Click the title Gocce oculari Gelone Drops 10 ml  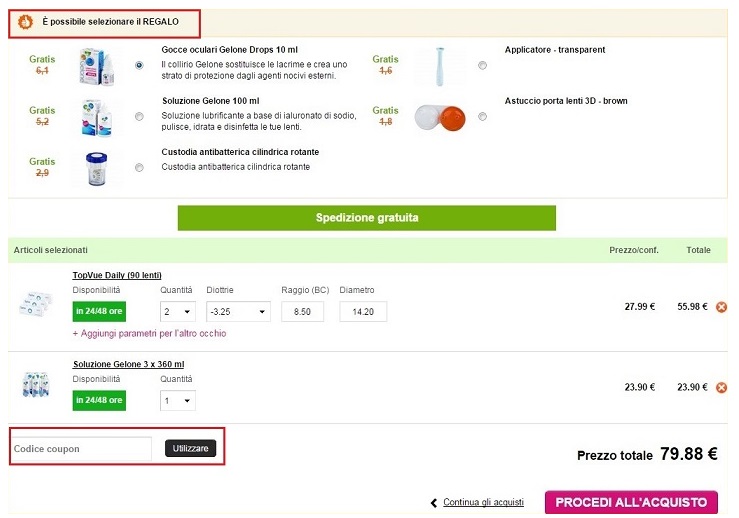click(x=230, y=50)
